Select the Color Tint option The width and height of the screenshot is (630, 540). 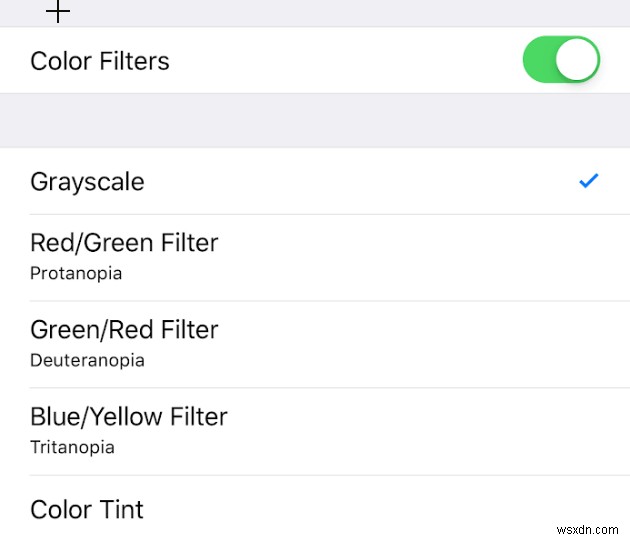(x=87, y=509)
